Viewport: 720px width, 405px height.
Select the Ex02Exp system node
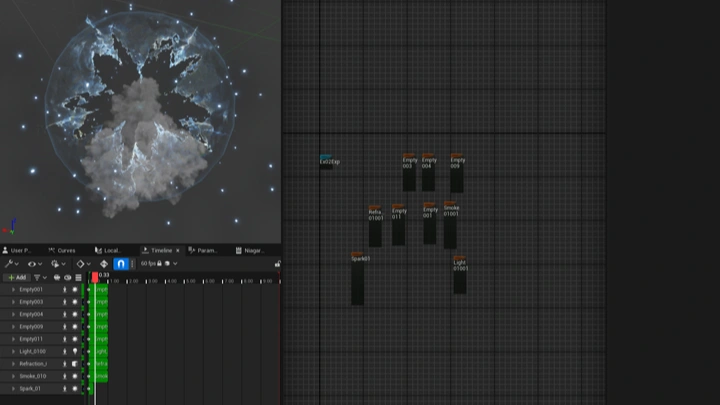(x=328, y=162)
